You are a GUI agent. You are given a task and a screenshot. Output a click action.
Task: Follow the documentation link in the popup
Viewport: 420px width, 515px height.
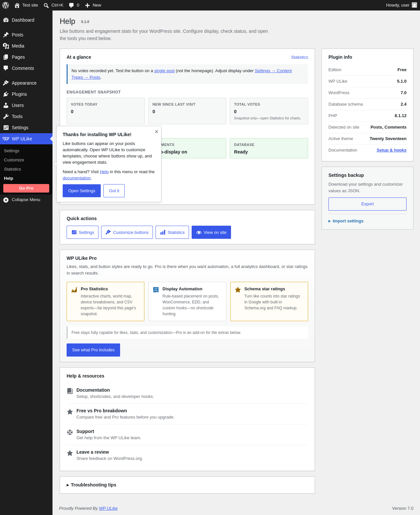(76, 178)
